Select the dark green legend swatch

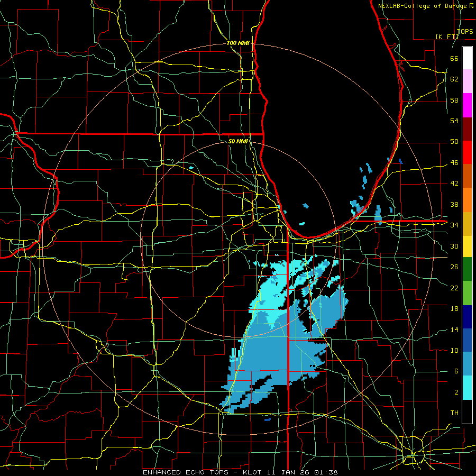coord(467,269)
